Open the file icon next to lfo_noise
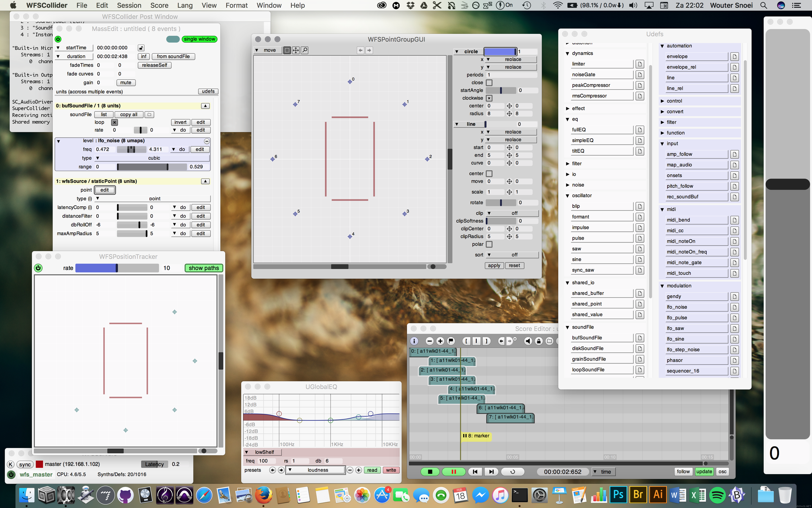Image resolution: width=812 pixels, height=508 pixels. (x=734, y=307)
